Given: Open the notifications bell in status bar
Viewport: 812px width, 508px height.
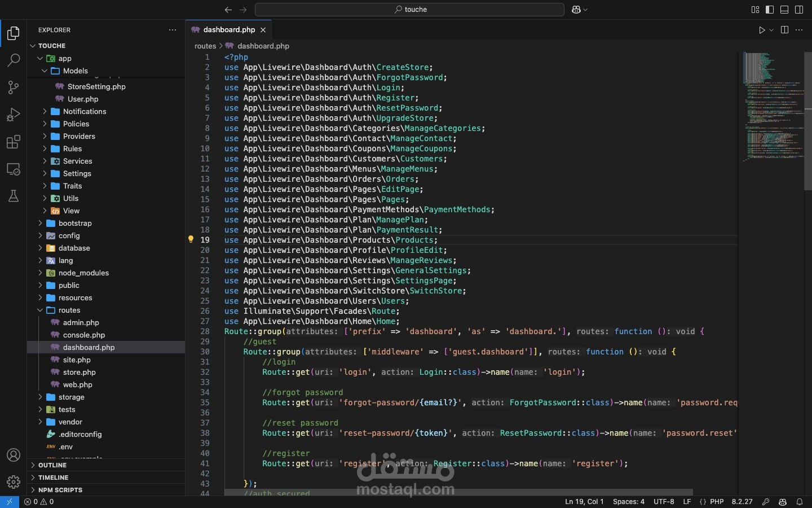Looking at the screenshot, I should pyautogui.click(x=800, y=502).
